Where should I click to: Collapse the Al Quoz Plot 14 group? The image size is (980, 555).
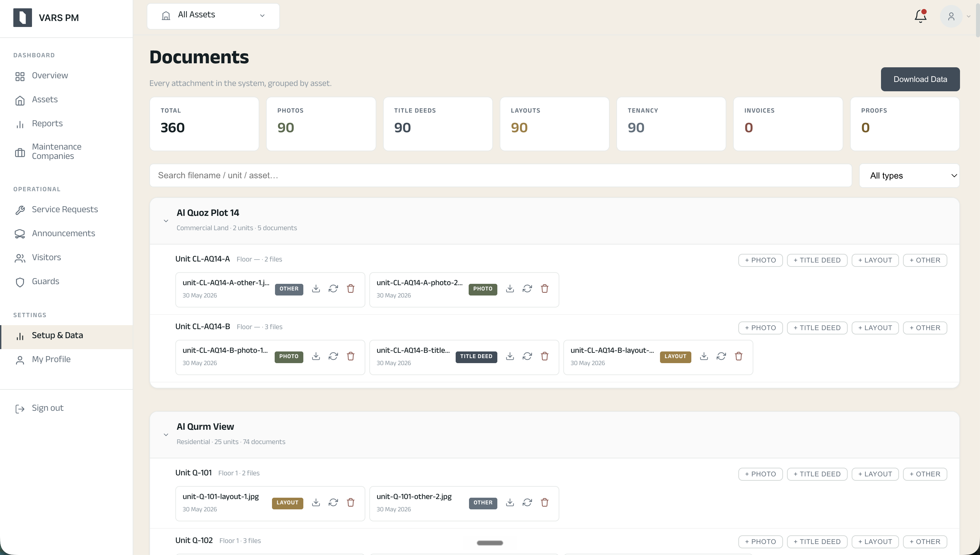tap(166, 221)
